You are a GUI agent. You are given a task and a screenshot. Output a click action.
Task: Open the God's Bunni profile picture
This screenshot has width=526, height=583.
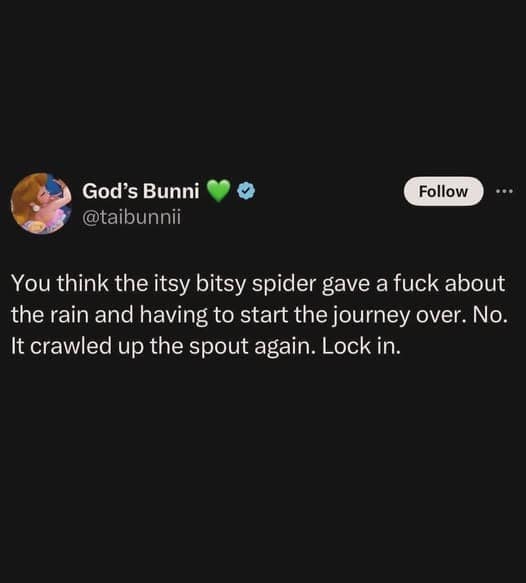(x=41, y=203)
